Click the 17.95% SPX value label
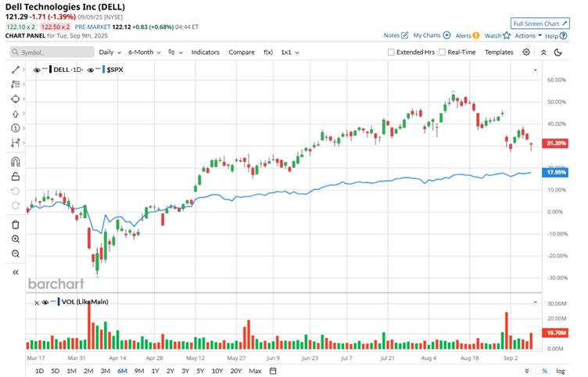Image resolution: width=588 pixels, height=377 pixels. coord(555,172)
